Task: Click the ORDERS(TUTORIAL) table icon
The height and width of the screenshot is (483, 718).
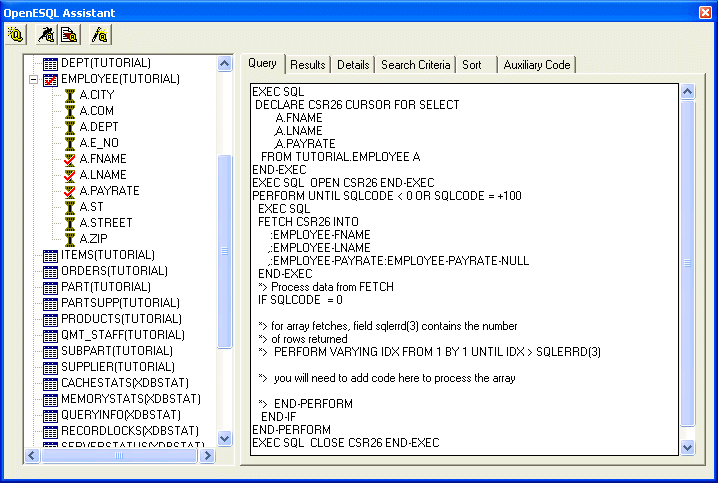Action: tap(51, 271)
